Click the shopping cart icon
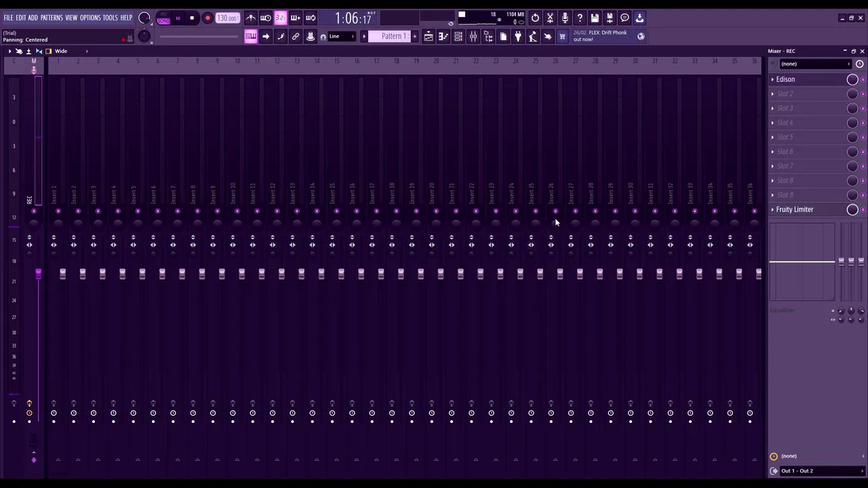Image resolution: width=868 pixels, height=488 pixels. tap(562, 37)
